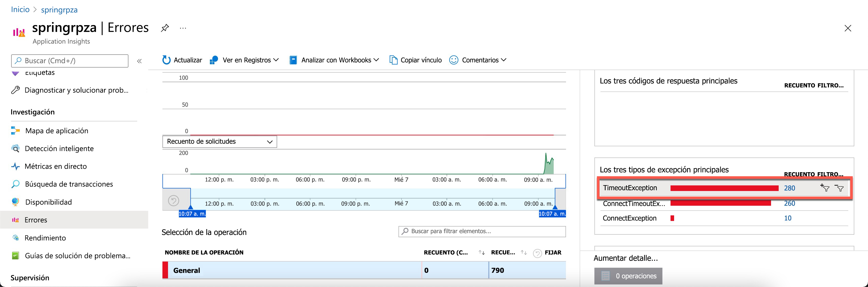868x287 pixels.
Task: Pin the springrpza Errores page
Action: pos(165,28)
